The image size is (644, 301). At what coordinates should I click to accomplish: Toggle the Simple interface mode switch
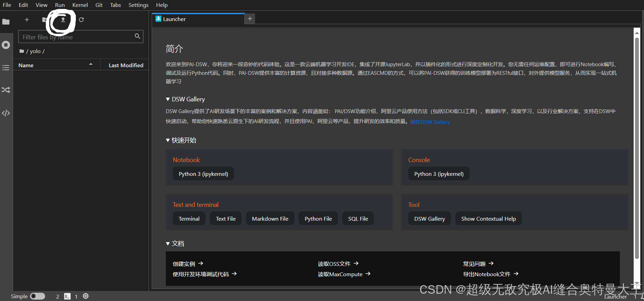pos(38,296)
